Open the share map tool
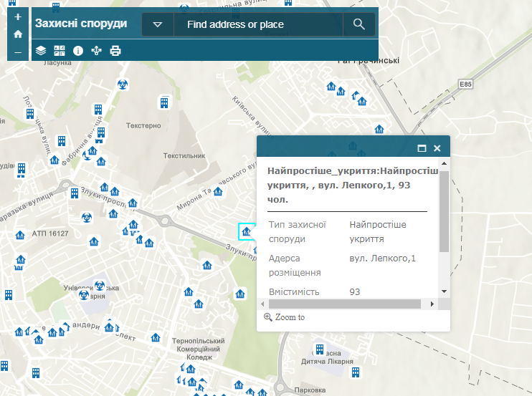This screenshot has height=396, width=532. (x=97, y=51)
